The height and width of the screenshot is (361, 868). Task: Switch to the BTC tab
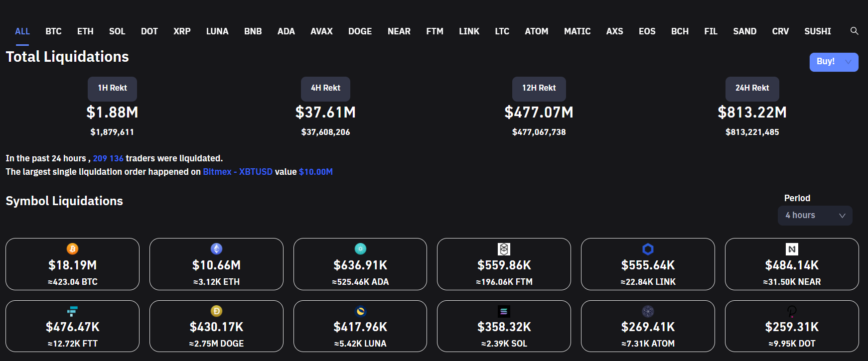click(x=53, y=31)
